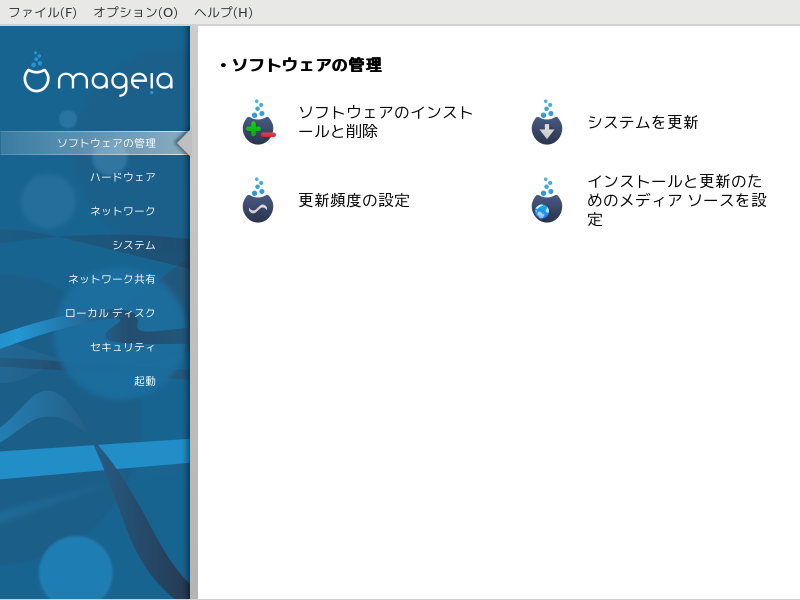This screenshot has height=600, width=800.
Task: Open the ヘルプ(H) menu
Action: 223,12
